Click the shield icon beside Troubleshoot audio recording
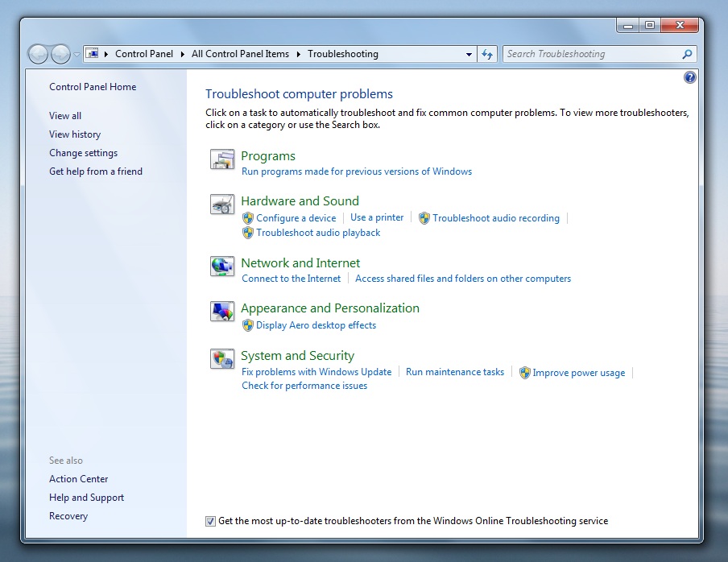This screenshot has width=728, height=562. [x=424, y=218]
